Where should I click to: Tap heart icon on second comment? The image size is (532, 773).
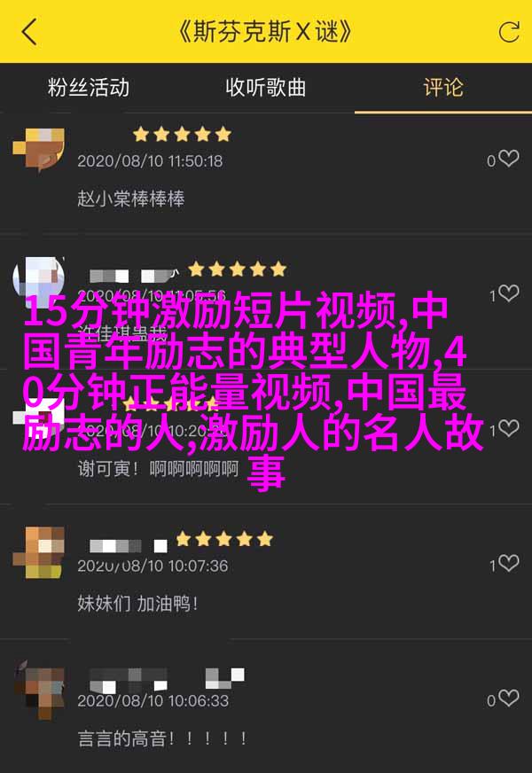508,293
